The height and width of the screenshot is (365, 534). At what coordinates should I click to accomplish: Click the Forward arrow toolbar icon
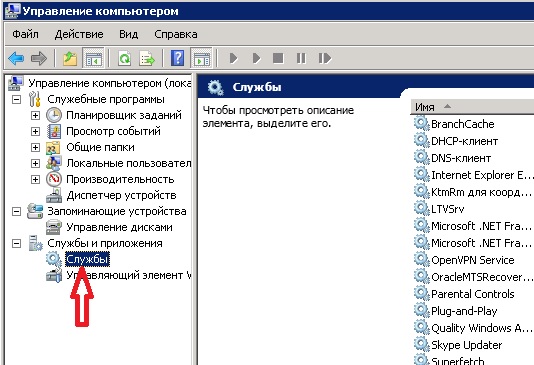(38, 58)
